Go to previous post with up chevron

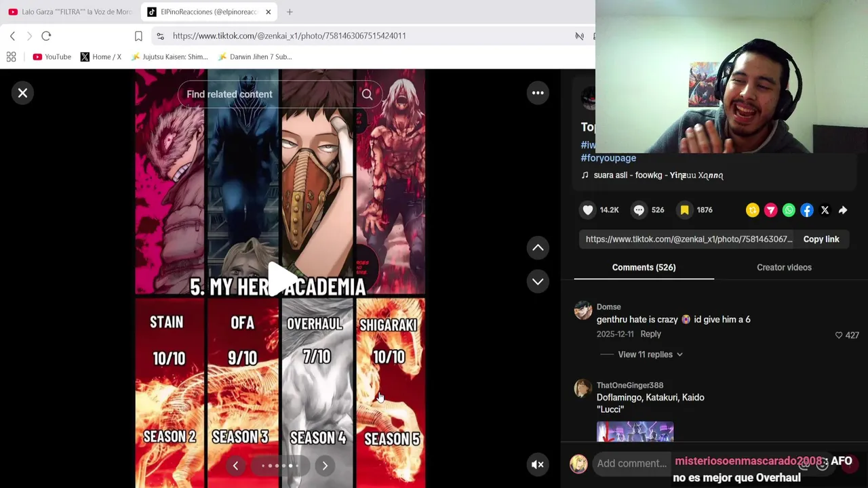[538, 248]
